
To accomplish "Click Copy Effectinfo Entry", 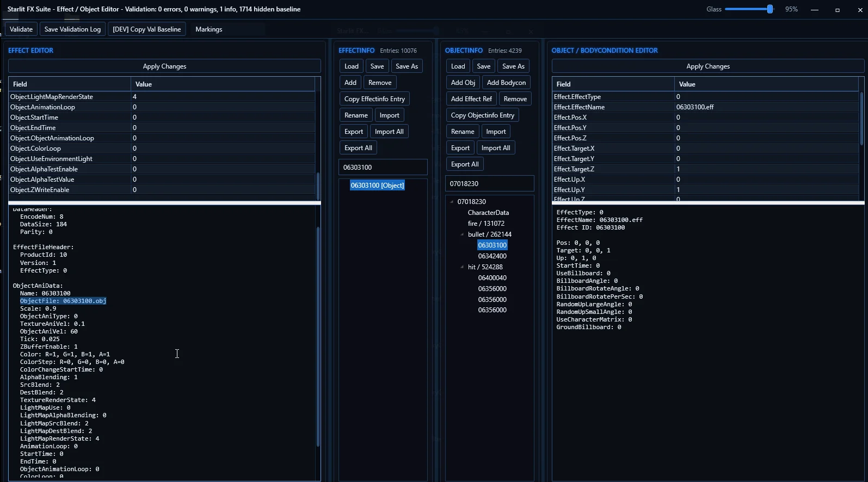I will point(374,99).
